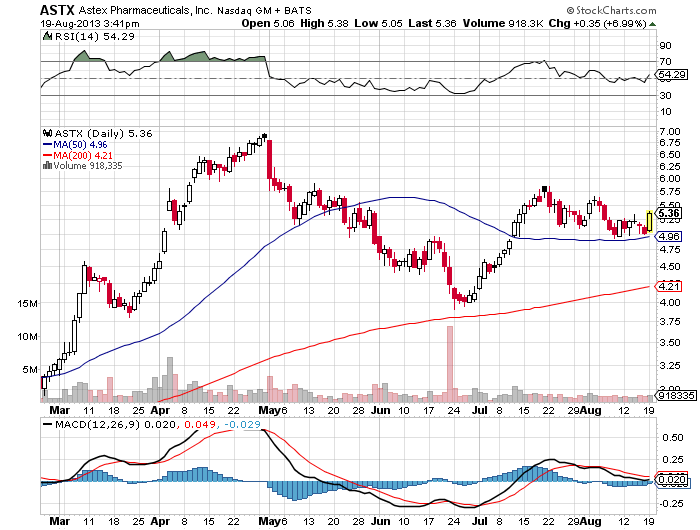Click the 19-Aug-2013 3:41pm timestamp
Image resolution: width=700 pixels, height=530 pixels.
(90, 24)
